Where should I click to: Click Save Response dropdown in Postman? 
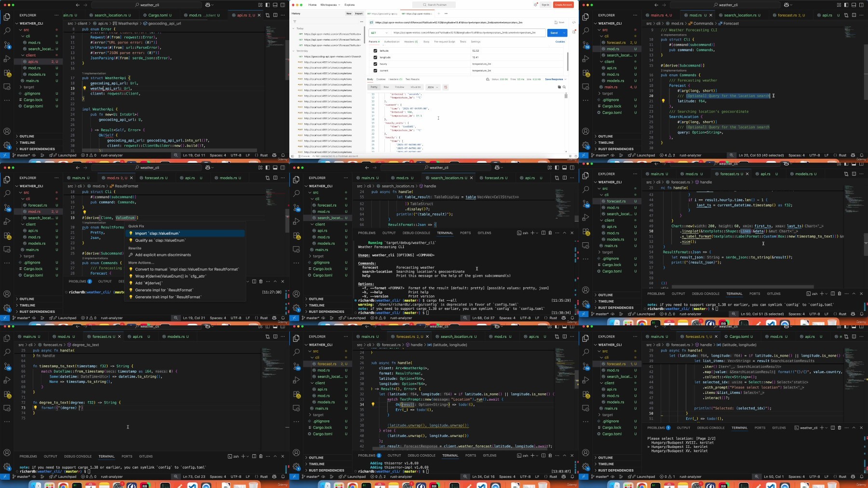[x=556, y=79]
